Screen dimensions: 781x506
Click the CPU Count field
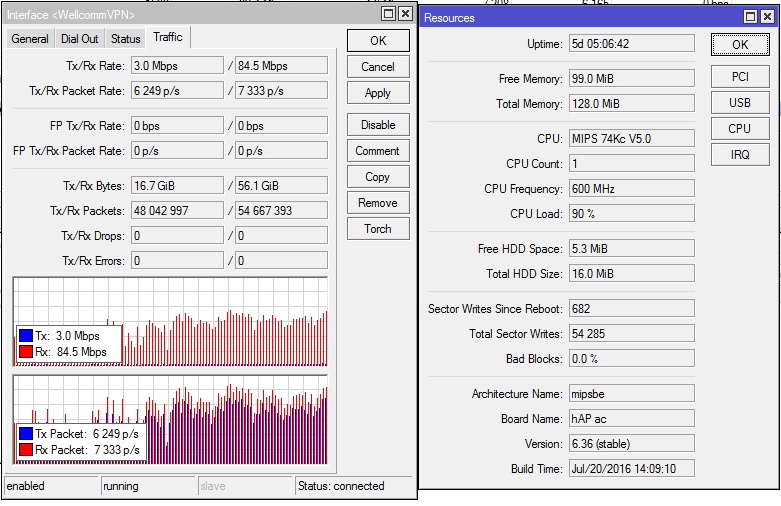(632, 163)
